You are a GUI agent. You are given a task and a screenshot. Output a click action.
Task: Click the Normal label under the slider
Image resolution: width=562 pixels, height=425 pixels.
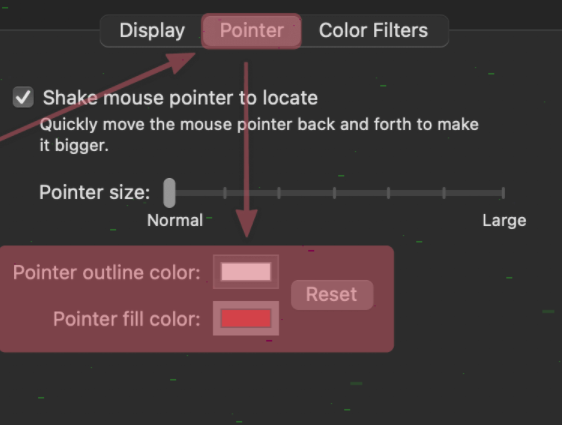175,220
